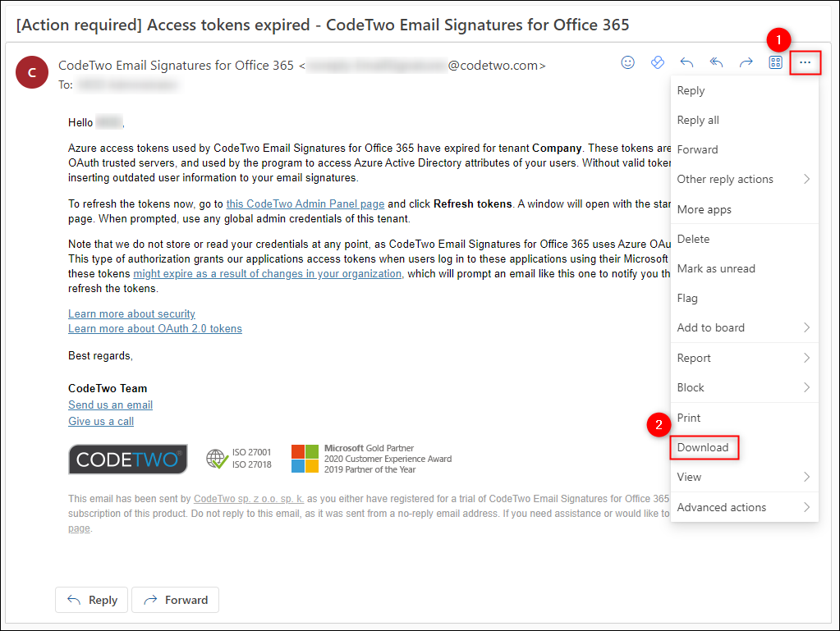Click the 'Give us a call' link

101,421
